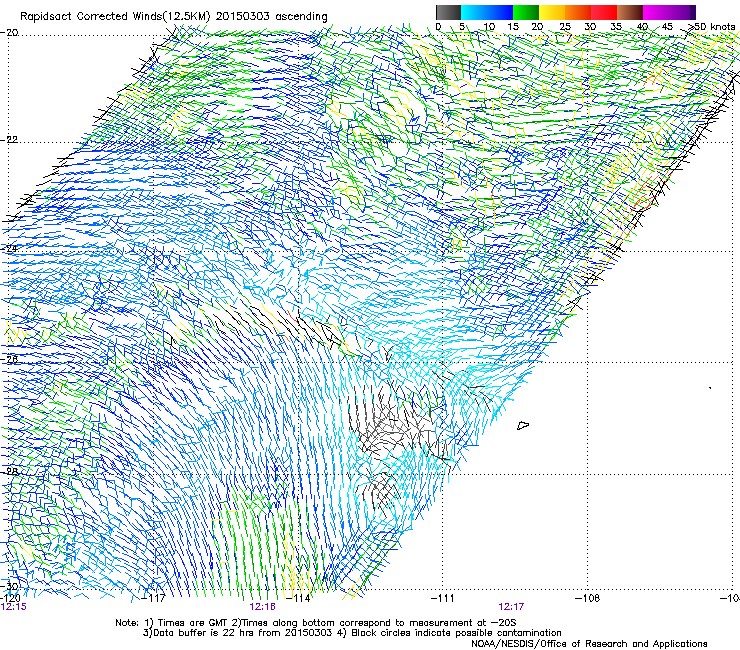
Task: Click the small island outline on map
Action: pyautogui.click(x=523, y=425)
